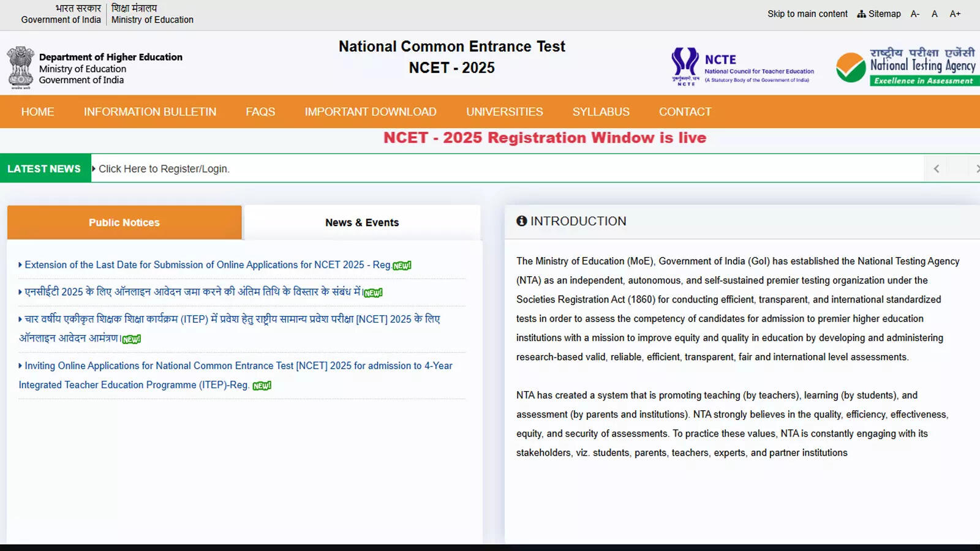Viewport: 980px width, 551px height.
Task: Open Inviting Online Applications for NCET notice
Action: point(235,375)
